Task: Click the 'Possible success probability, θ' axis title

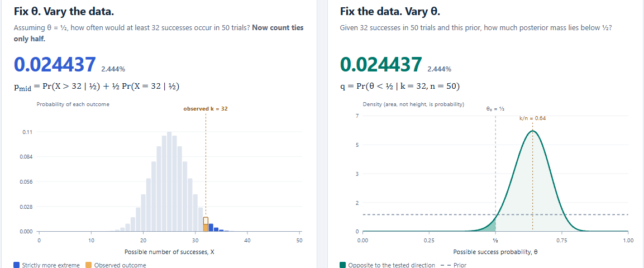Action: coord(495,252)
